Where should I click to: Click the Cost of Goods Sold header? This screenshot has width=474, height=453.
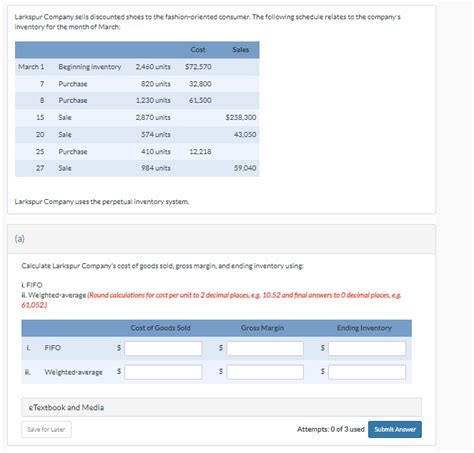click(160, 328)
